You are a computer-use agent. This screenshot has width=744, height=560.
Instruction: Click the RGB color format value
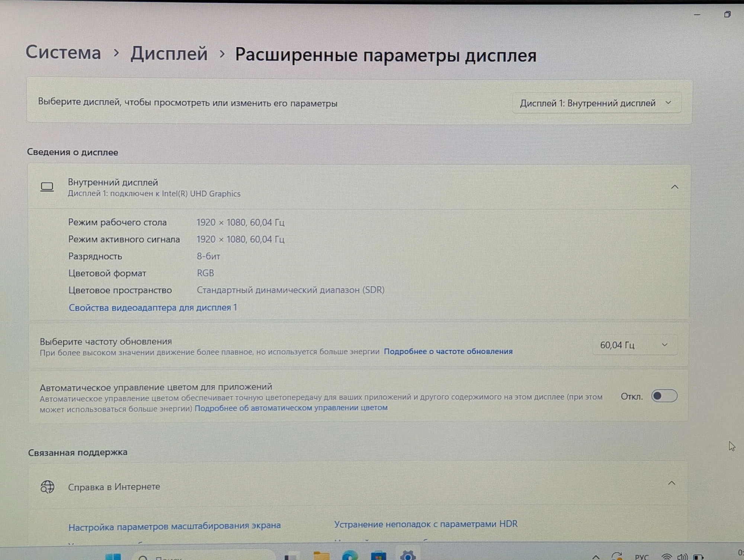click(205, 273)
